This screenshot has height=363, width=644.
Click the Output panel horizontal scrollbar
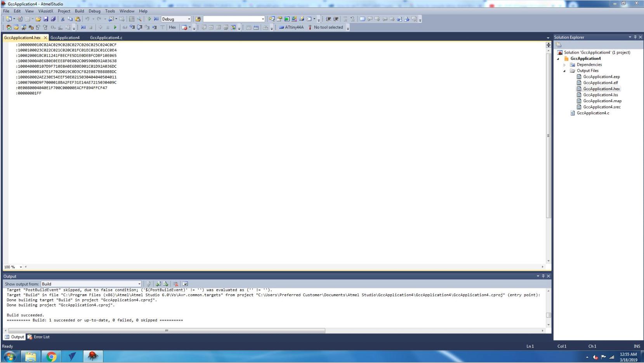167,331
